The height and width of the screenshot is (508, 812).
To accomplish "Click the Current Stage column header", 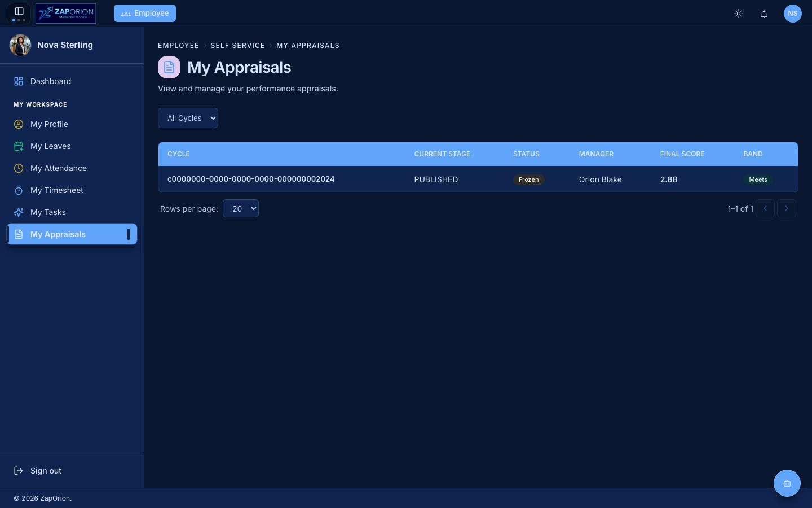I will tap(442, 154).
